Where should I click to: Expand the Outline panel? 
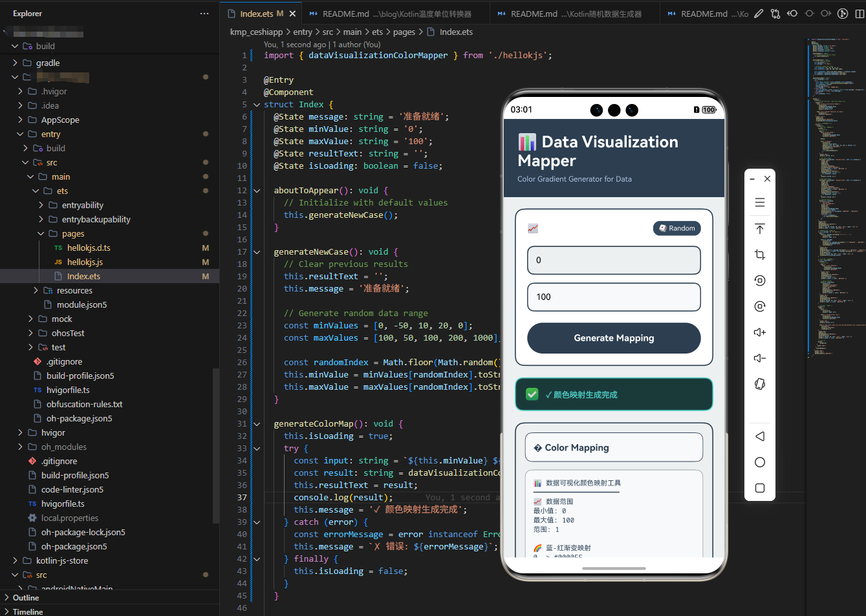(x=7, y=598)
